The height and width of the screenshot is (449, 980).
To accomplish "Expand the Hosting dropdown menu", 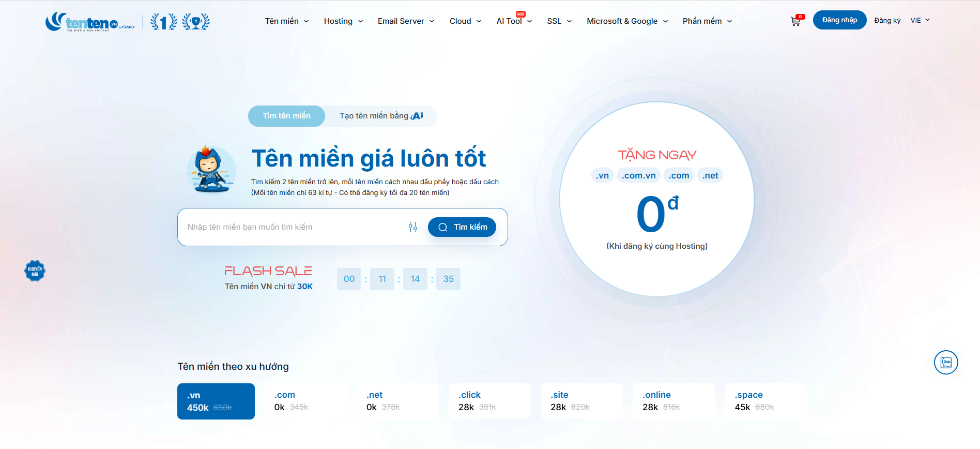I will (343, 21).
